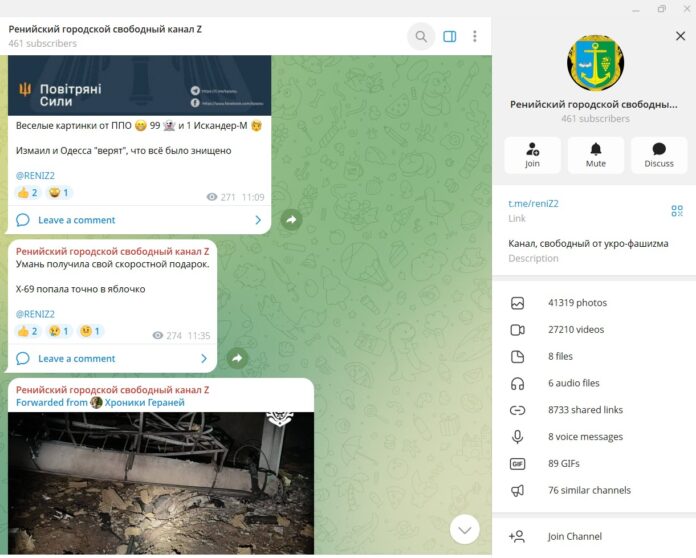
Task: Toggle the thumbs-up reaction on the 11:35 post
Action: coord(28,331)
